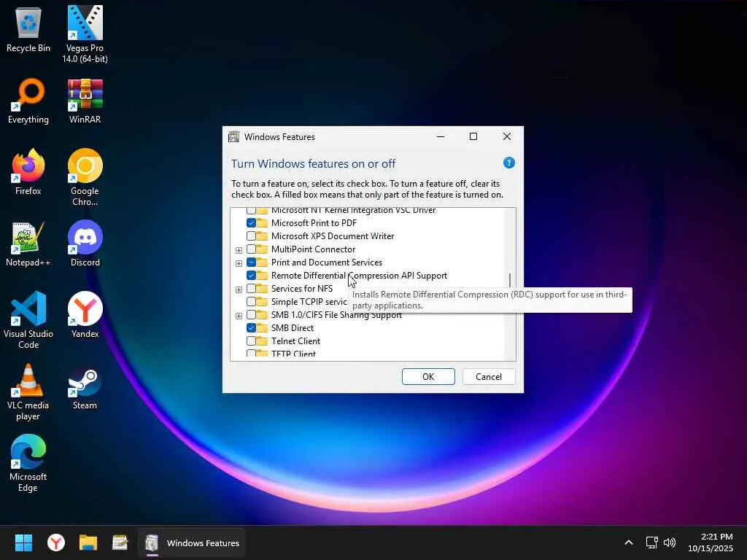Open the notepad app in taskbar
This screenshot has height=560, width=747.
120,542
